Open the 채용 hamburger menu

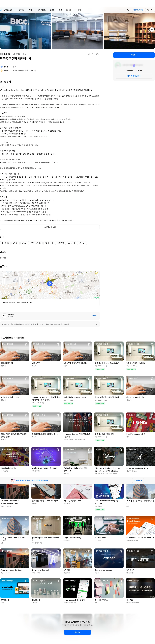click(x=22, y=10)
